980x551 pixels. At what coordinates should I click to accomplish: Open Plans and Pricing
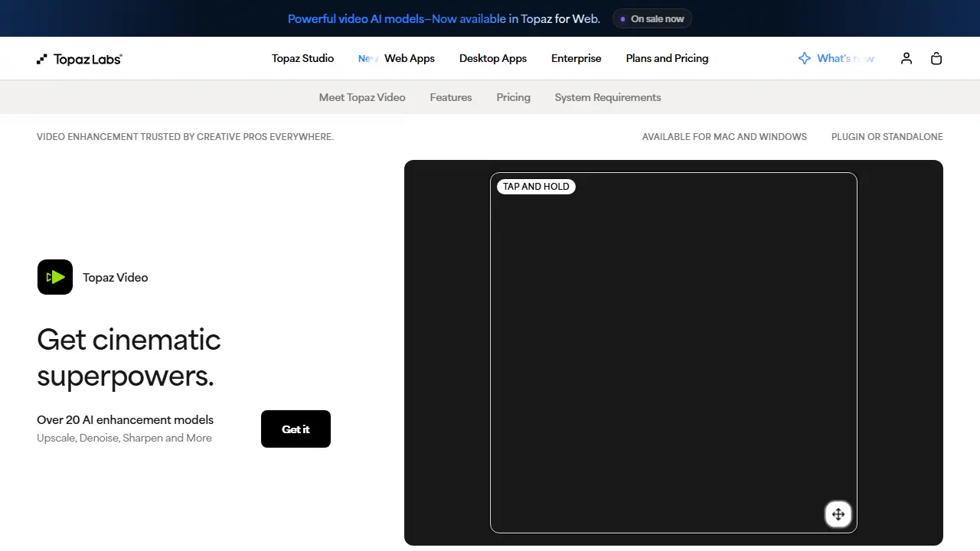pyautogui.click(x=667, y=58)
